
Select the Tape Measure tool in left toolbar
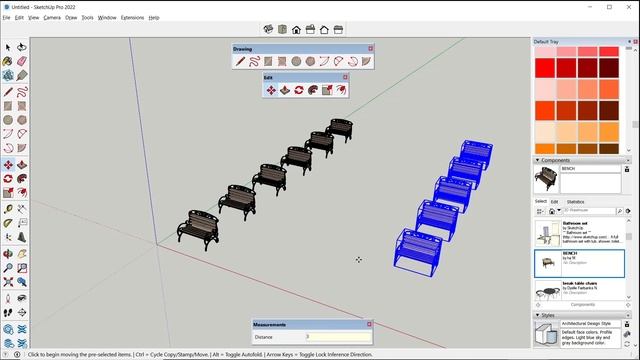8,209
